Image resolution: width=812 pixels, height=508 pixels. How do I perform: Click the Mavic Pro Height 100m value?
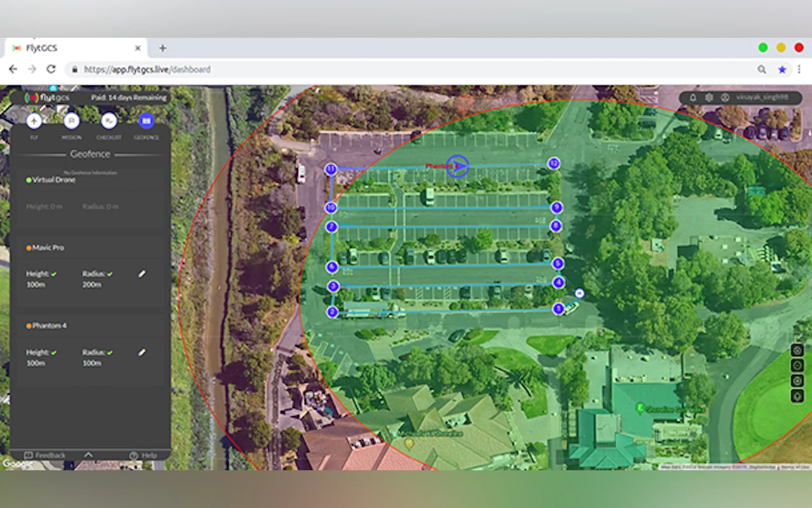click(36, 285)
